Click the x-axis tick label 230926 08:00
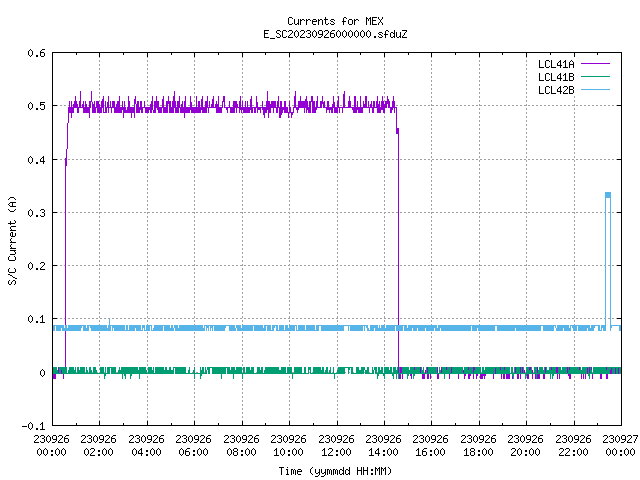Screen dimensions: 640x480 tap(241, 445)
